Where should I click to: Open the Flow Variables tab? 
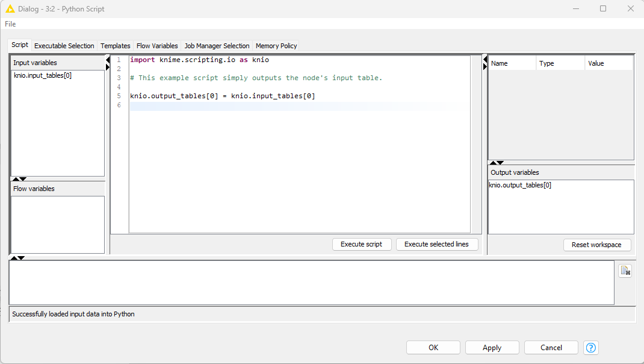point(157,46)
